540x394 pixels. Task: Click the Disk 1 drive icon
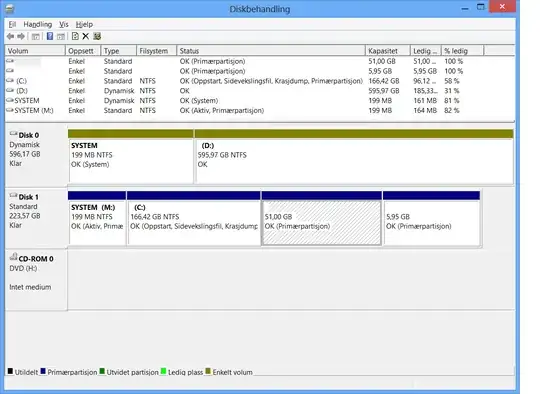coord(13,196)
